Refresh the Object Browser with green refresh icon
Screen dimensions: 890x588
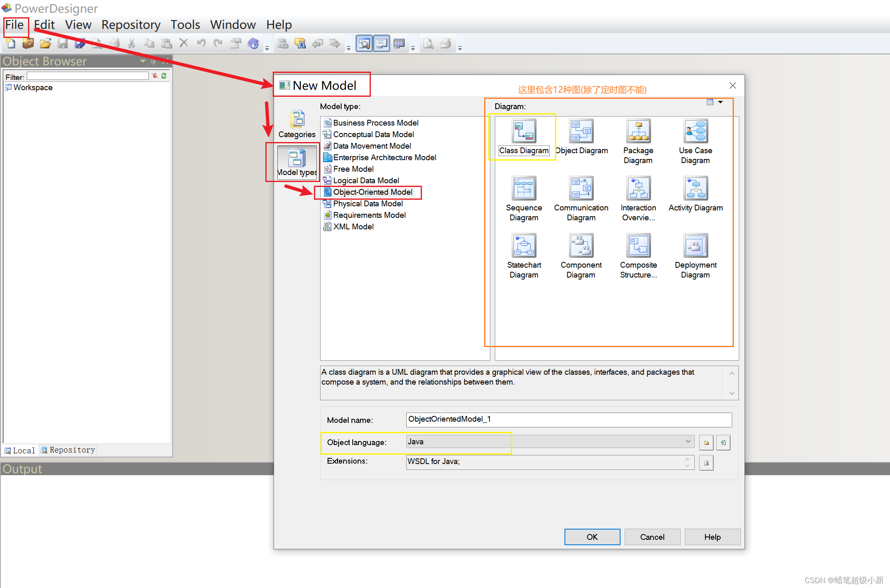[x=164, y=76]
